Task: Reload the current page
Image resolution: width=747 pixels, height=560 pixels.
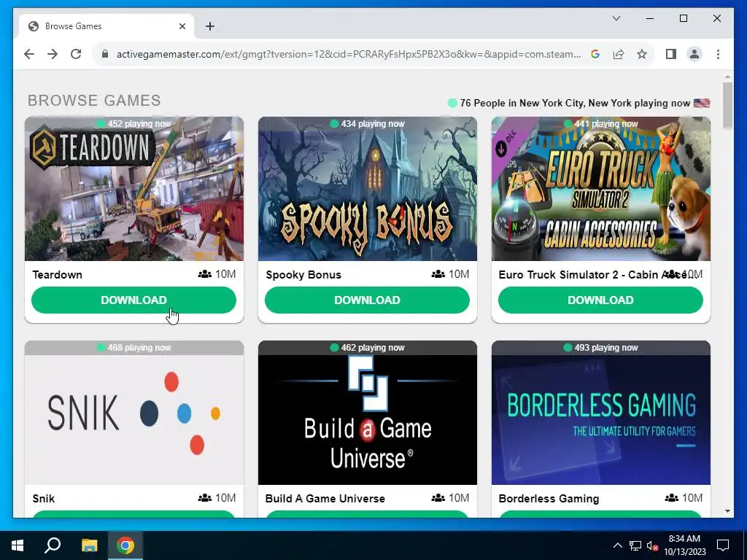Action: tap(76, 54)
